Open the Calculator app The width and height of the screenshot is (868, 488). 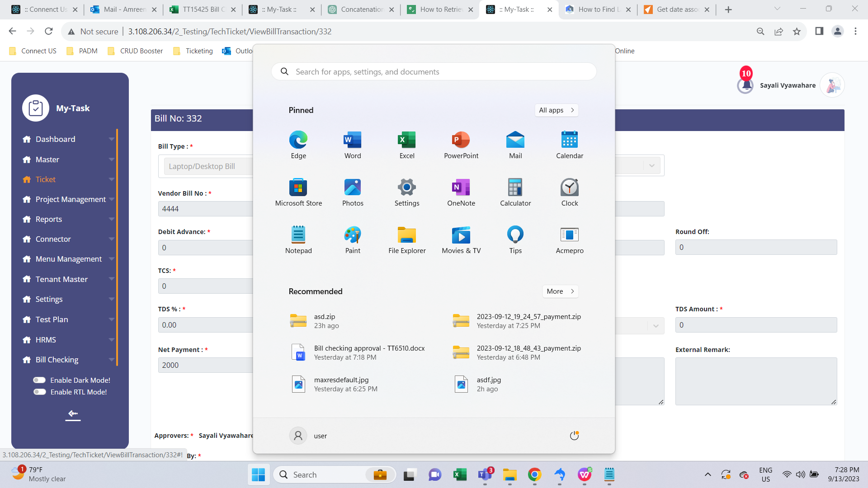[515, 192]
